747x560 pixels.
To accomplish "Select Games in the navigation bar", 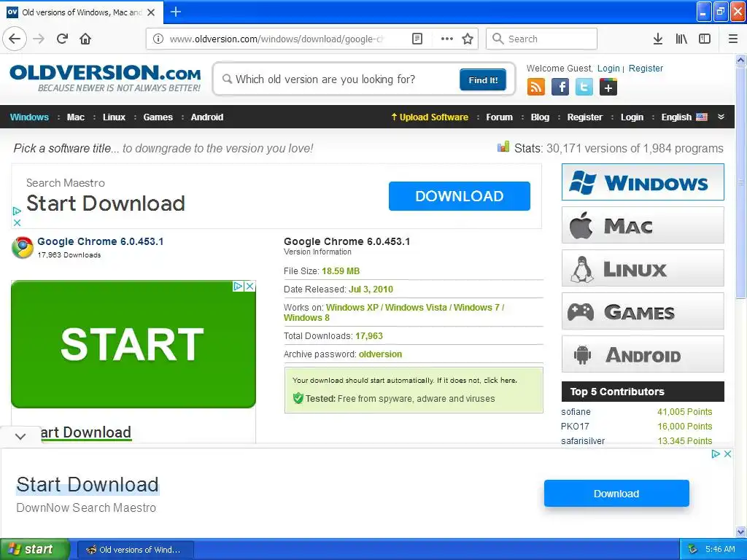I will click(158, 117).
